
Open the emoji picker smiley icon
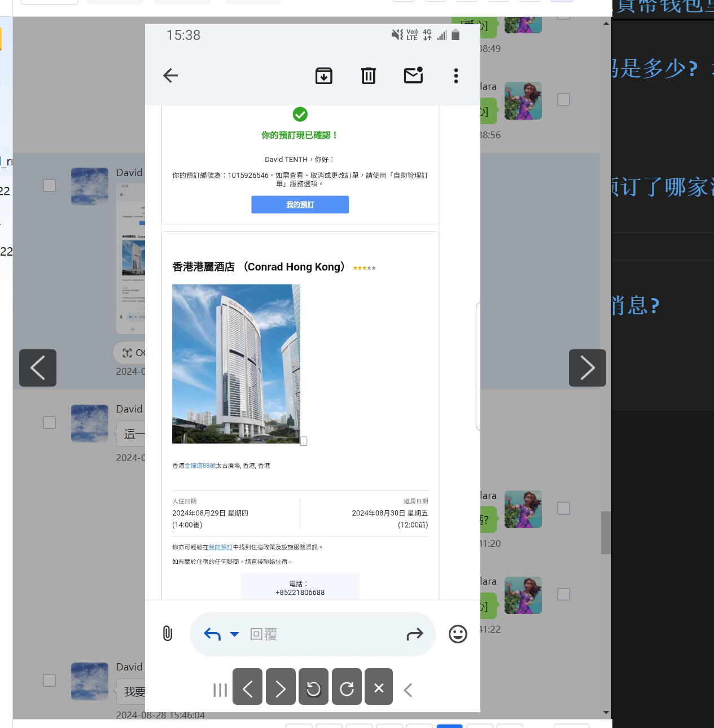(x=458, y=634)
